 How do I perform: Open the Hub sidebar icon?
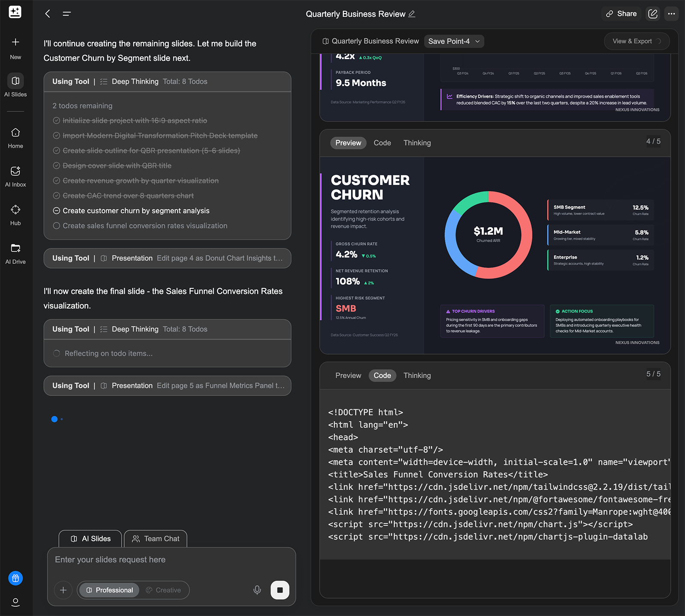(x=15, y=210)
